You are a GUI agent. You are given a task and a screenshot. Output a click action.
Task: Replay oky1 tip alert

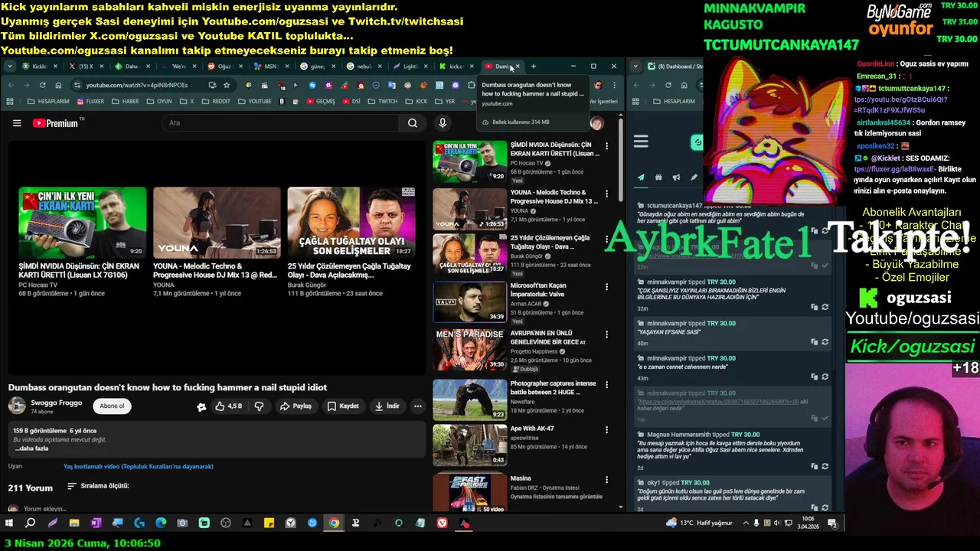pos(825,507)
